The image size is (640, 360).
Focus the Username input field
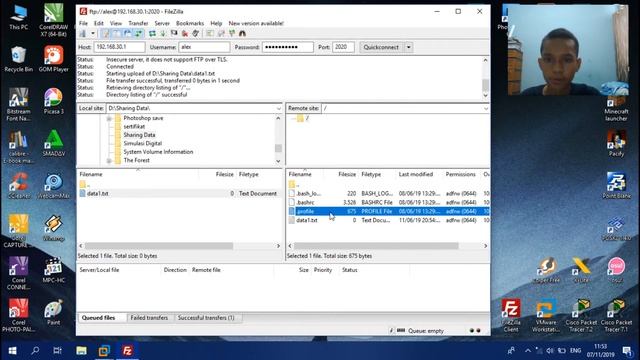click(x=204, y=47)
